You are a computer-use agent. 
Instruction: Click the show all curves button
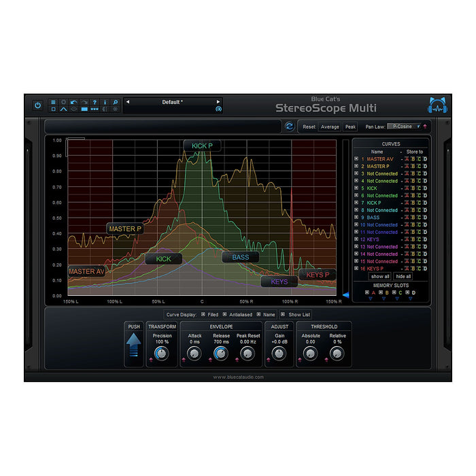379,277
